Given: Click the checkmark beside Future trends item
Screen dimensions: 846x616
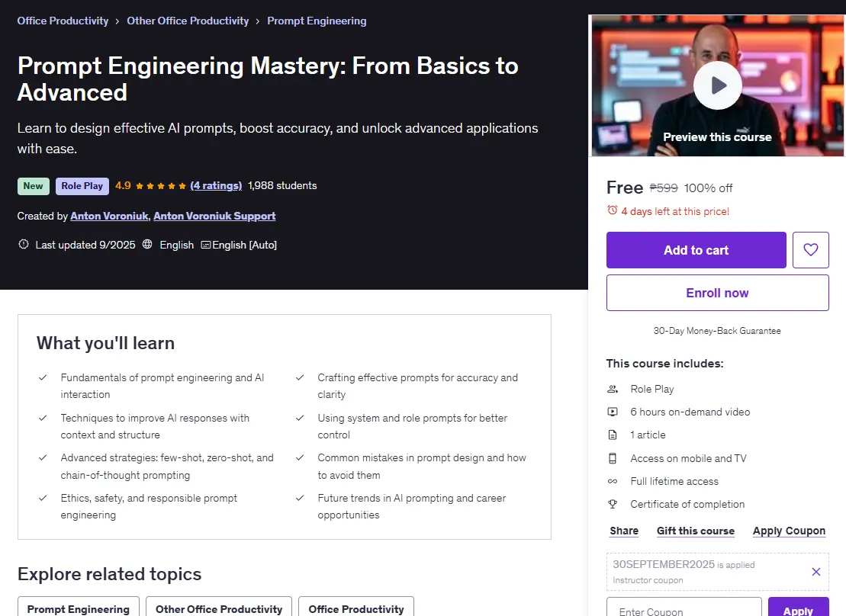Looking at the screenshot, I should coord(300,498).
